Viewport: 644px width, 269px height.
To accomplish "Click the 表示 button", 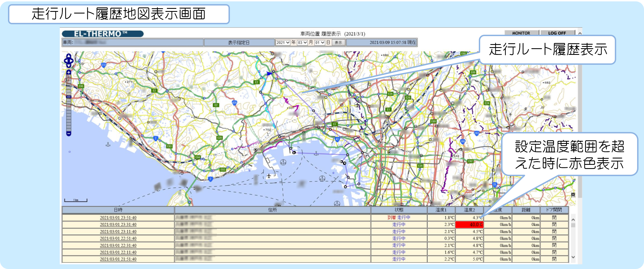I will [x=338, y=42].
